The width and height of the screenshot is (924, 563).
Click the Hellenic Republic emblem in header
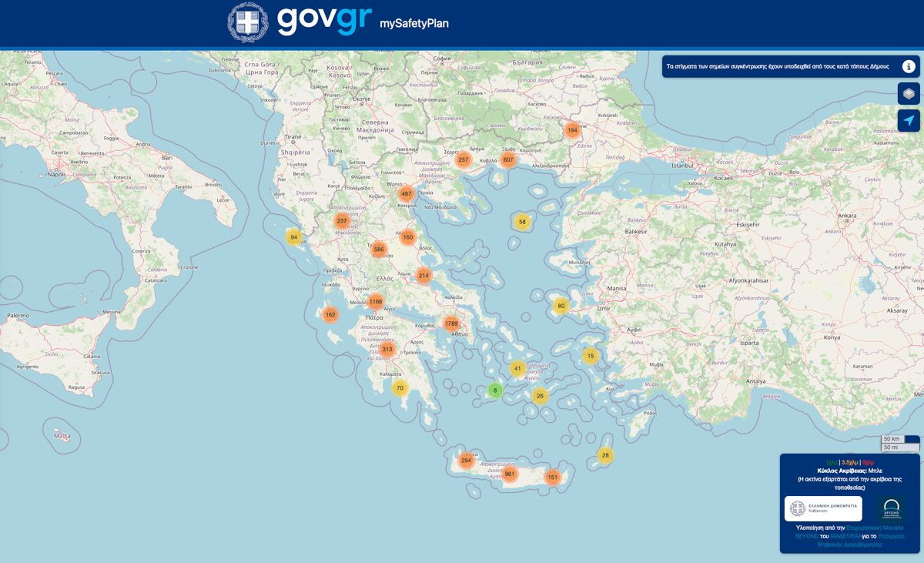[248, 22]
